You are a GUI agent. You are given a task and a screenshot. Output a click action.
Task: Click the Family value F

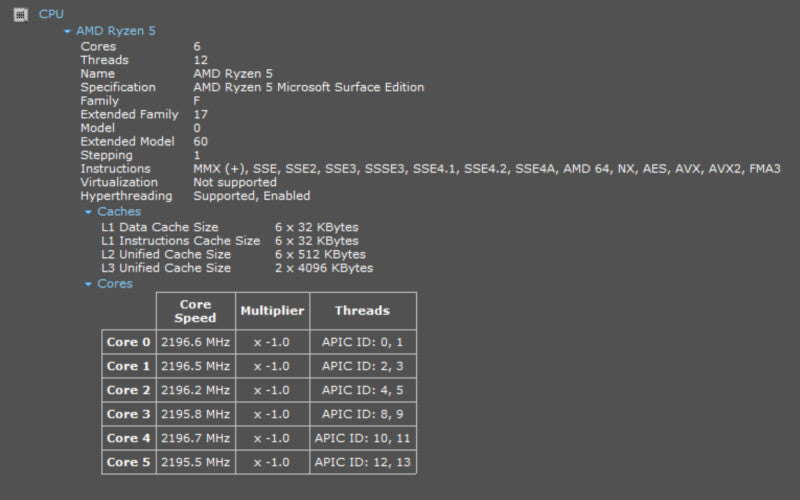(196, 101)
